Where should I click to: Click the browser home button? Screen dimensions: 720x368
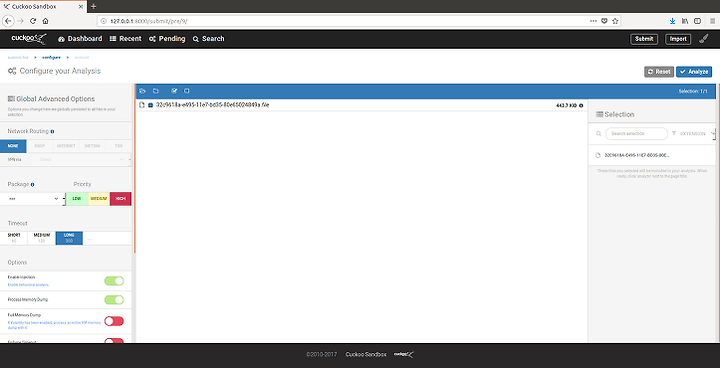click(x=45, y=21)
